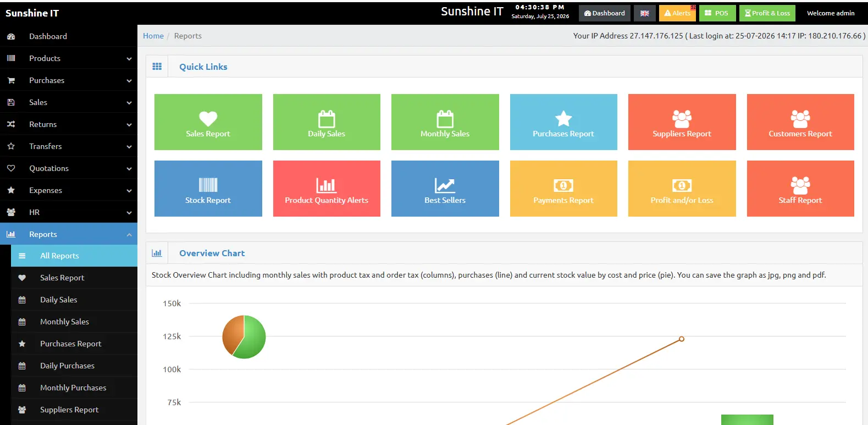Click the purchases line data point marker
Image resolution: width=868 pixels, height=425 pixels.
[x=682, y=339]
